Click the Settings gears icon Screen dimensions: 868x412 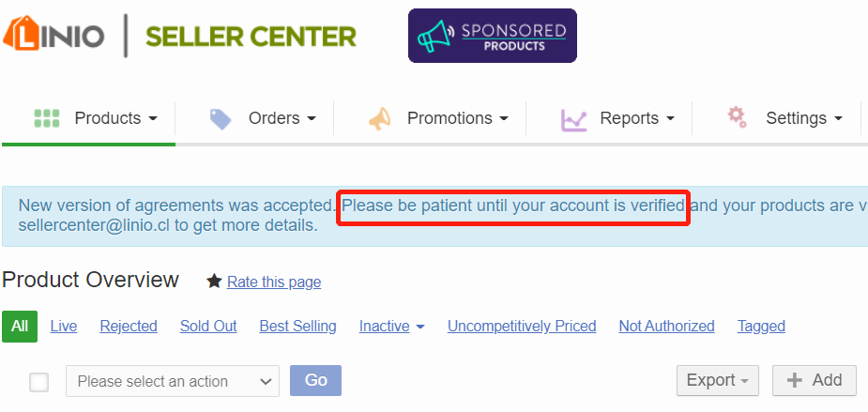tap(738, 116)
